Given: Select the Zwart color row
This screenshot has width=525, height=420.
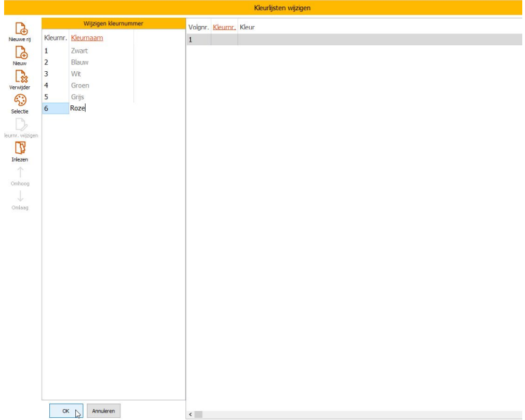Looking at the screenshot, I should (79, 51).
